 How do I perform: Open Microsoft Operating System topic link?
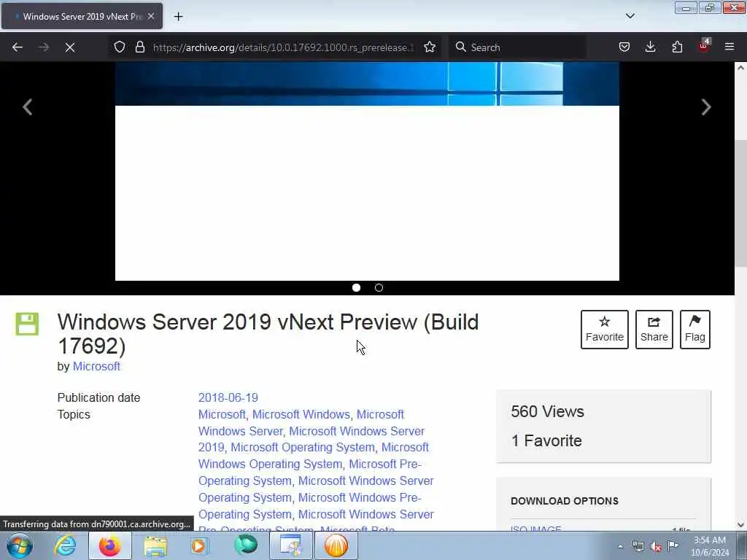303,447
